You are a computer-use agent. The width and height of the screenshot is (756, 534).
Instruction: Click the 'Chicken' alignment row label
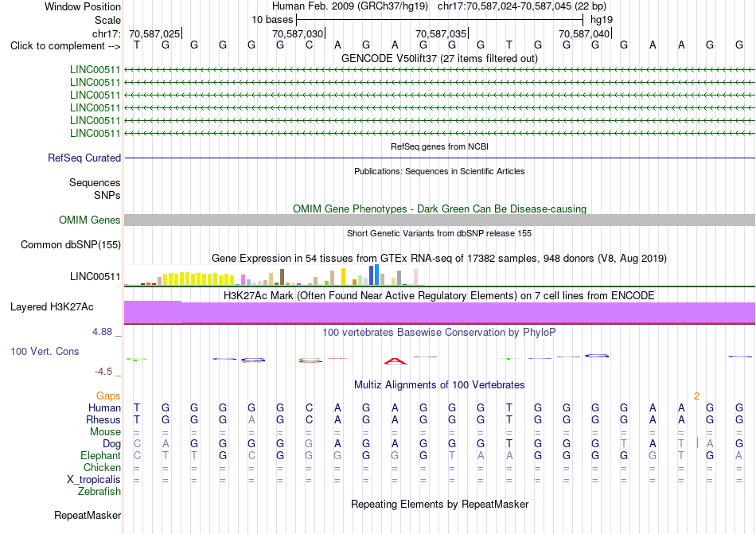click(x=102, y=467)
